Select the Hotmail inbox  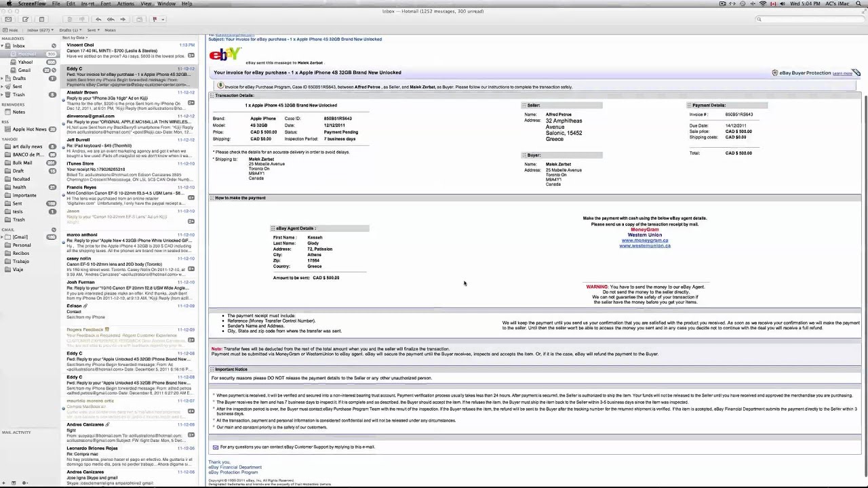coord(31,54)
